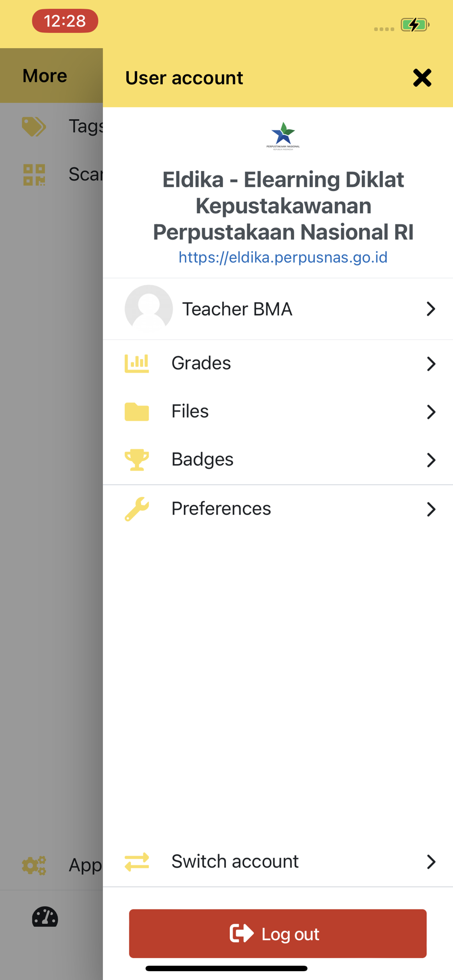Tap the Files folder icon
453x980 pixels.
[x=137, y=412]
